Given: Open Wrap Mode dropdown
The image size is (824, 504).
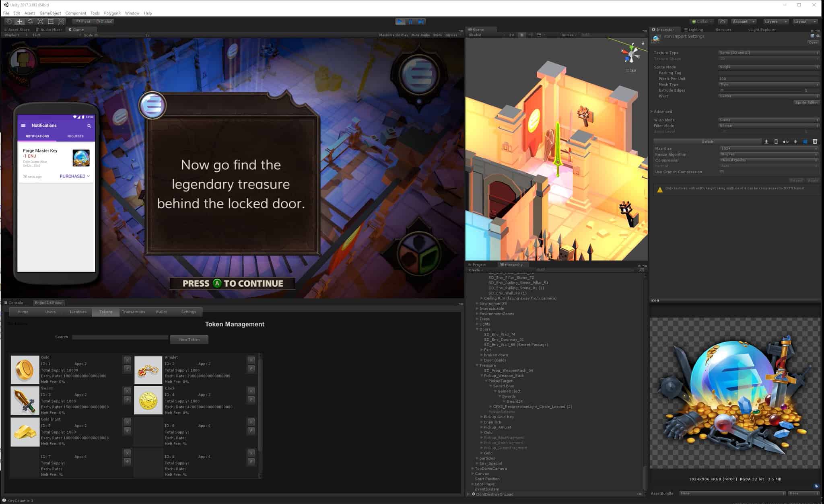Looking at the screenshot, I should [x=769, y=120].
